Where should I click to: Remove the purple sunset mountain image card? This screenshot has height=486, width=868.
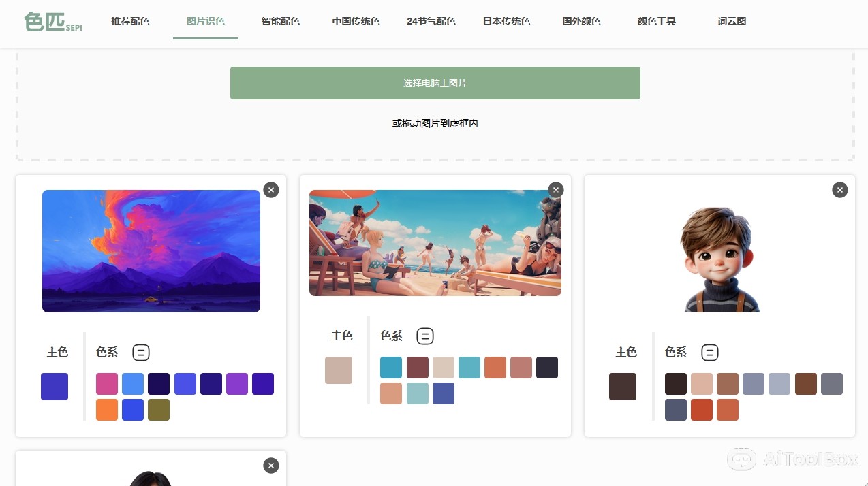point(271,190)
